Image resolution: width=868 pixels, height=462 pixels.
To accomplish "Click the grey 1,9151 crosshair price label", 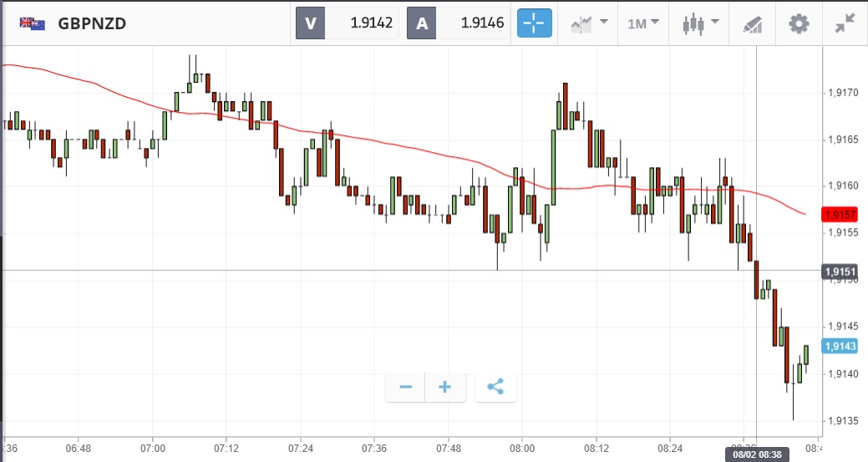I will tap(838, 272).
